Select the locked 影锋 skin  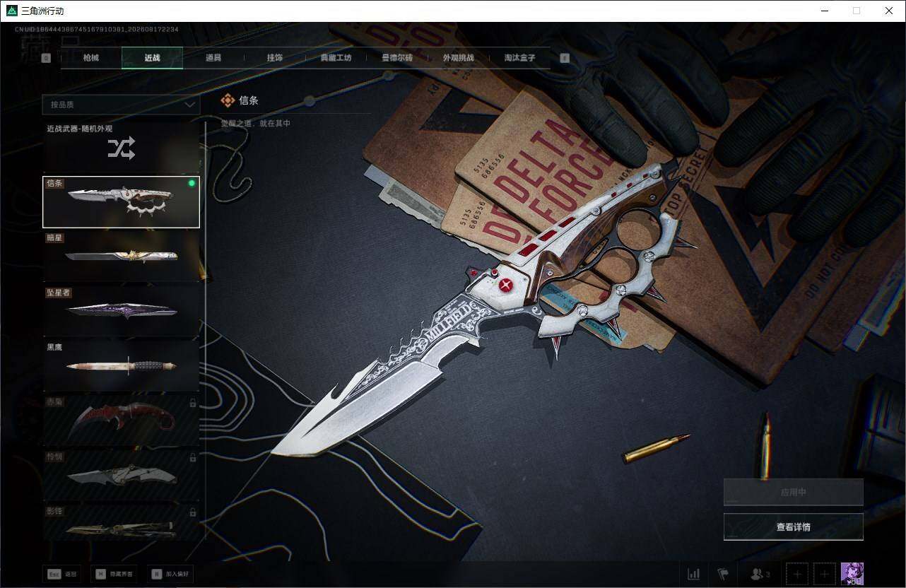click(x=121, y=523)
